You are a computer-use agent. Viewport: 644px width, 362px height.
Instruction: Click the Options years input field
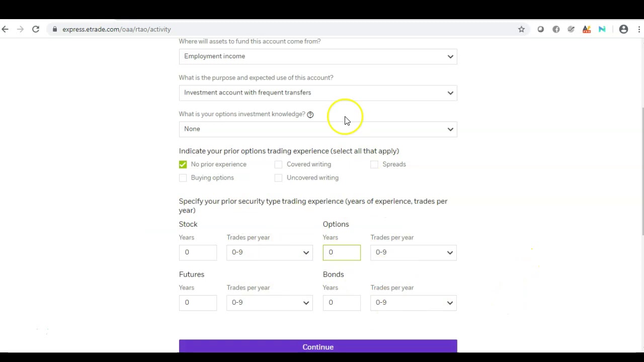pyautogui.click(x=342, y=252)
